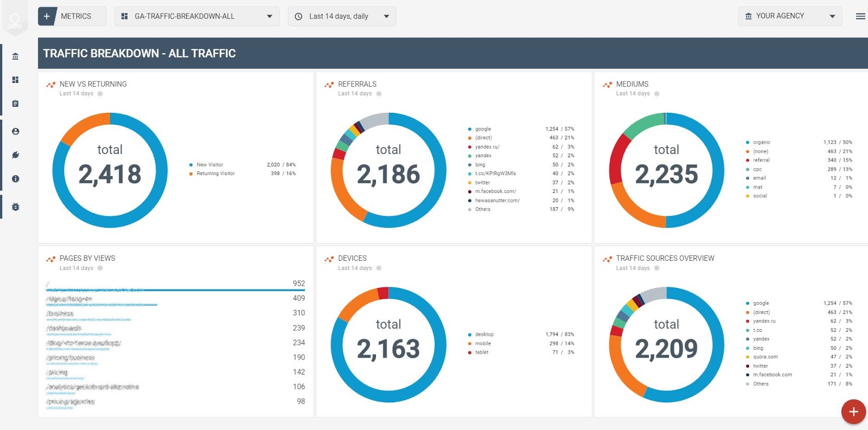Open the dashboards grid icon in the sidebar
Viewport: 868px width, 430px height.
(x=15, y=80)
